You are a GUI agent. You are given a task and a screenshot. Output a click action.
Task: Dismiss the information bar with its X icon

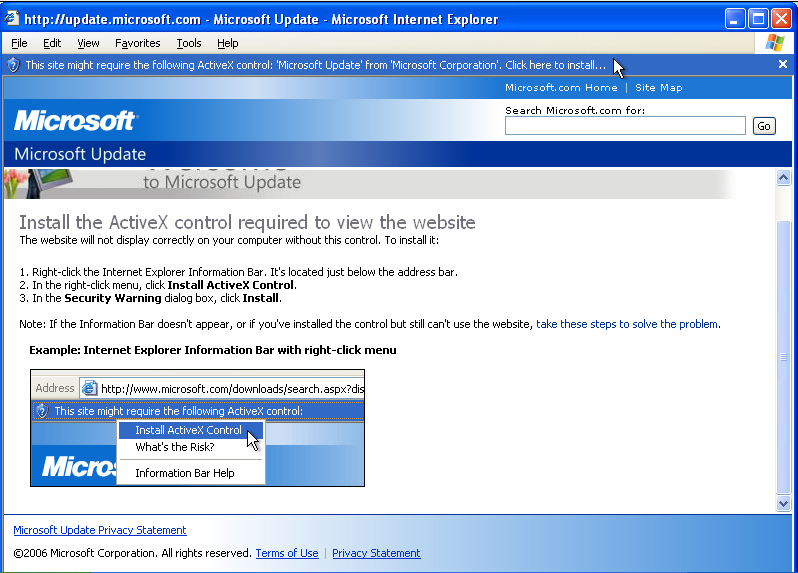pos(783,64)
